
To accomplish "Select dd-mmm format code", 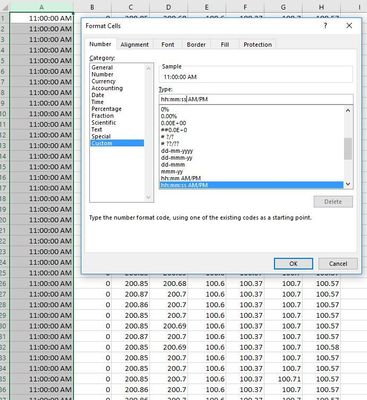I will (x=251, y=165).
